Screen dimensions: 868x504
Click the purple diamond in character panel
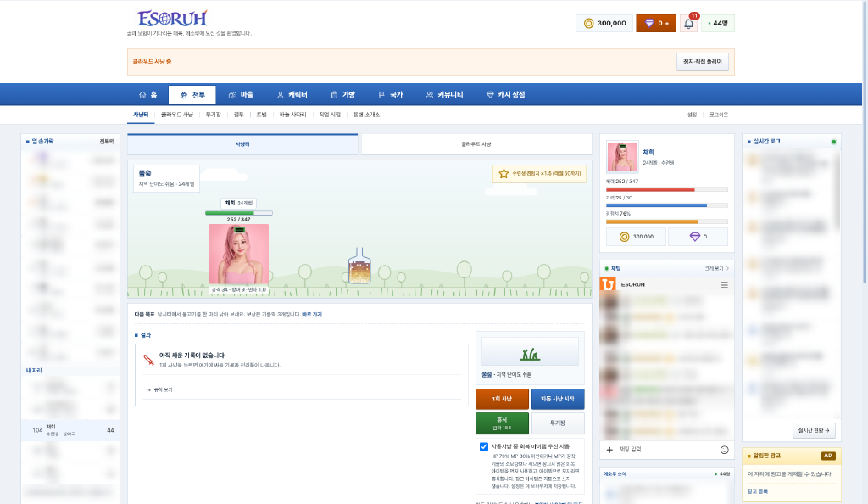695,237
